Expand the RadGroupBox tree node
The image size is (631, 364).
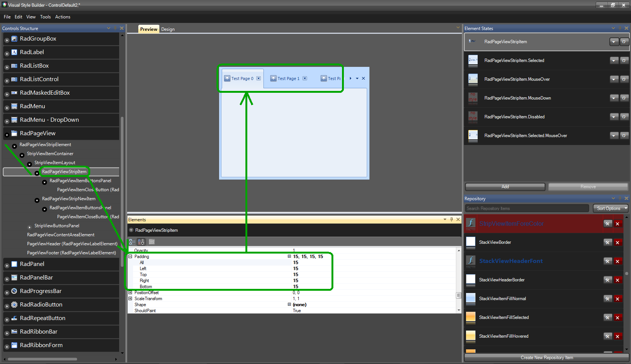click(7, 40)
